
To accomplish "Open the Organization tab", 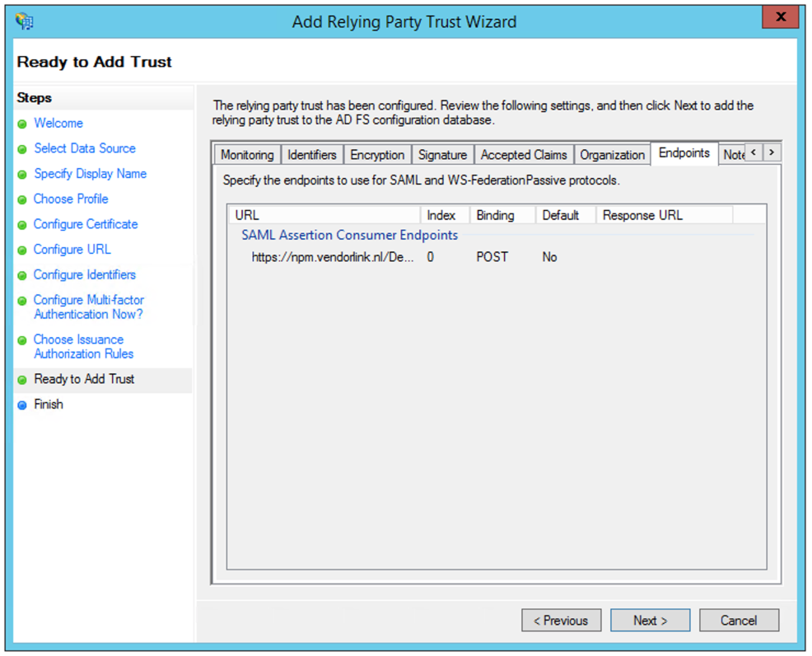I will point(612,154).
